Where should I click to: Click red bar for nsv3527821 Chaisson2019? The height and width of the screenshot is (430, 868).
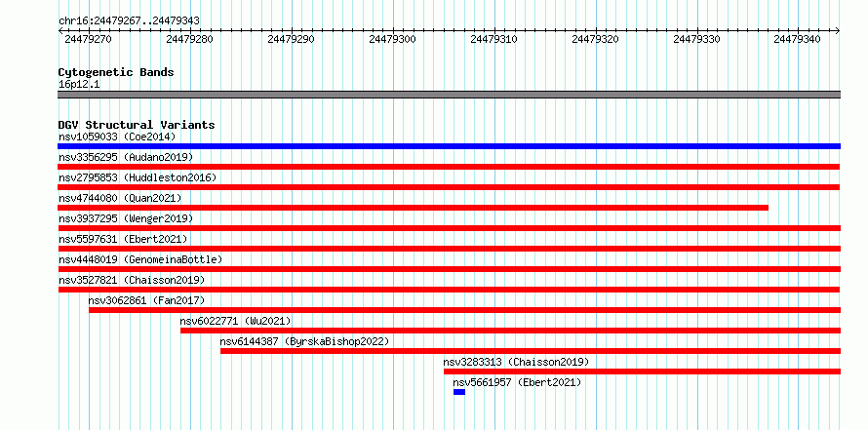pyautogui.click(x=449, y=290)
